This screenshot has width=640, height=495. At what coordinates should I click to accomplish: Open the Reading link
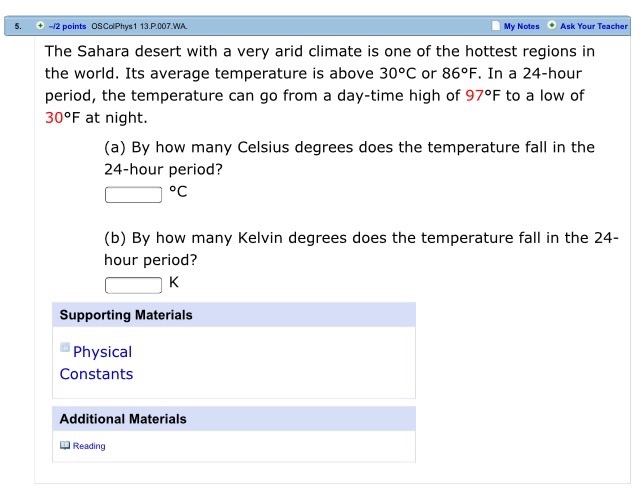pyautogui.click(x=89, y=446)
